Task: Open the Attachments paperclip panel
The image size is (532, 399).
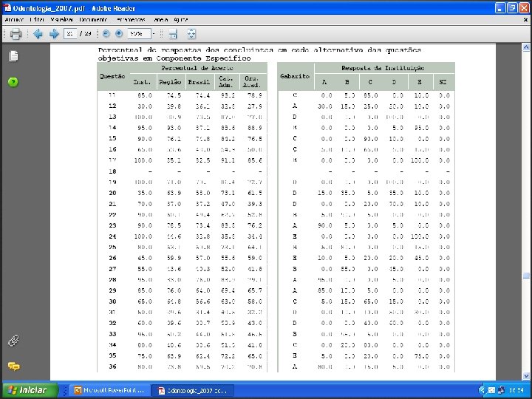Action: coord(13,341)
